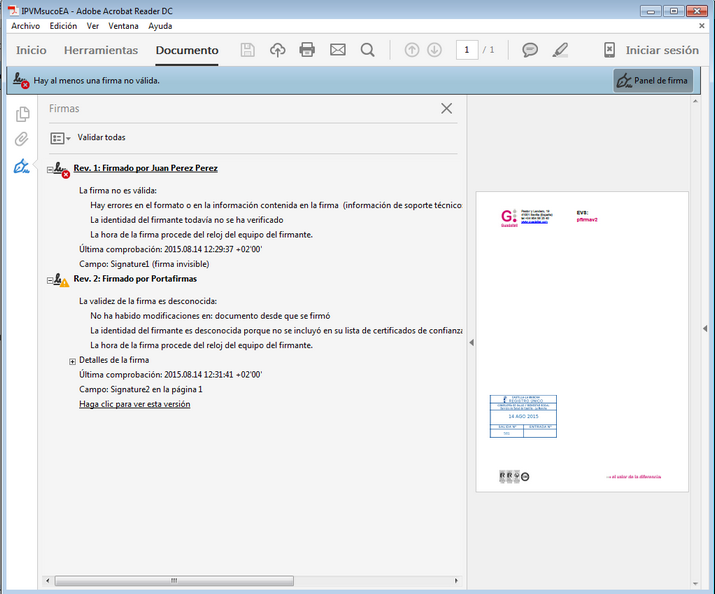
Task: Click the registry stamp on the document page
Action: pos(523,416)
